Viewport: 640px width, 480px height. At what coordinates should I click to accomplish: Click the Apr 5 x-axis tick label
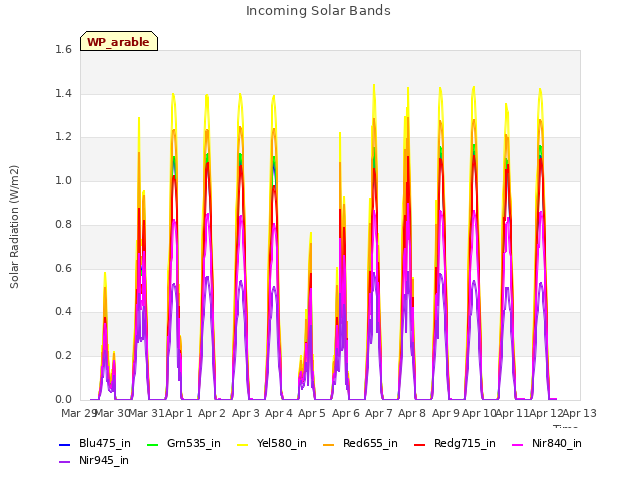tap(312, 413)
